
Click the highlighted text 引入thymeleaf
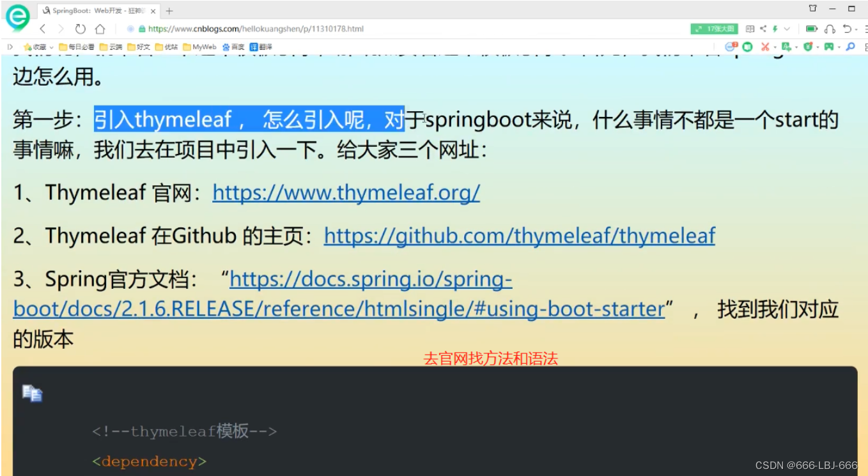click(162, 119)
